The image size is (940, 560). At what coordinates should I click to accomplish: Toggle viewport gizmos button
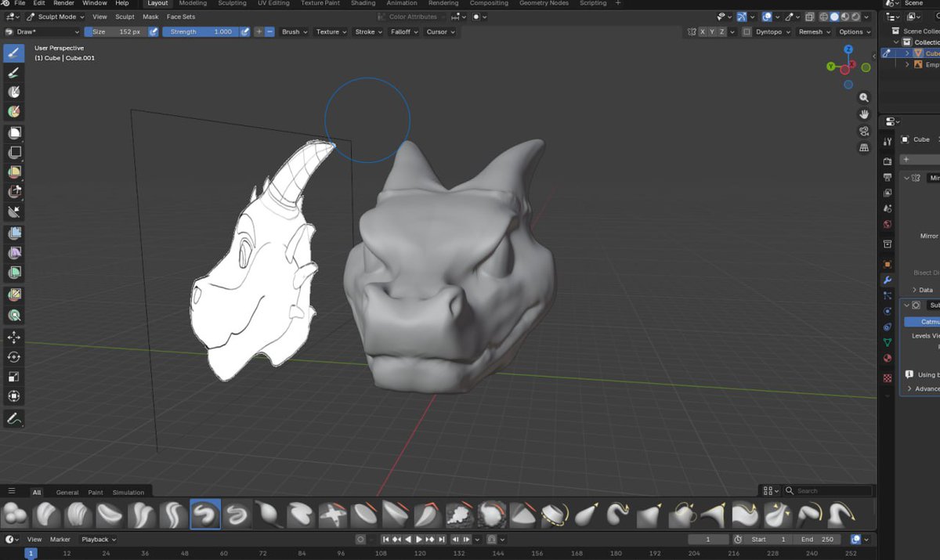(741, 16)
